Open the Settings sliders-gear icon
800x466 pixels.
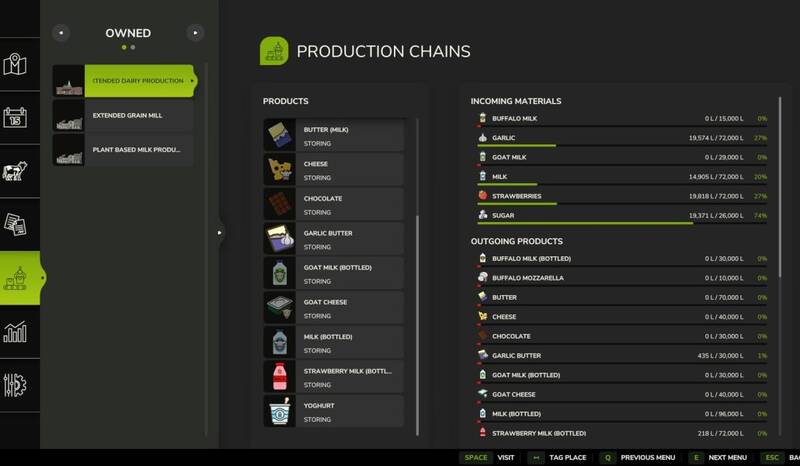point(15,385)
